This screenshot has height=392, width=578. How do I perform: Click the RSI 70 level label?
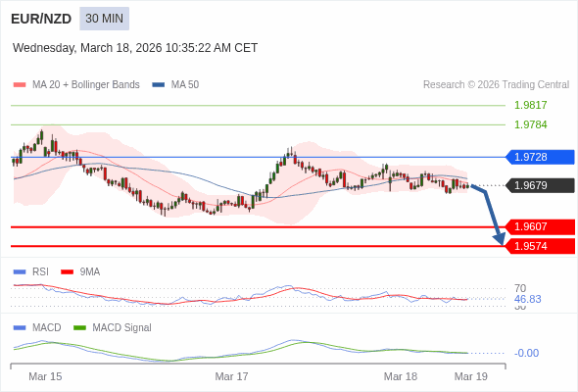click(520, 288)
